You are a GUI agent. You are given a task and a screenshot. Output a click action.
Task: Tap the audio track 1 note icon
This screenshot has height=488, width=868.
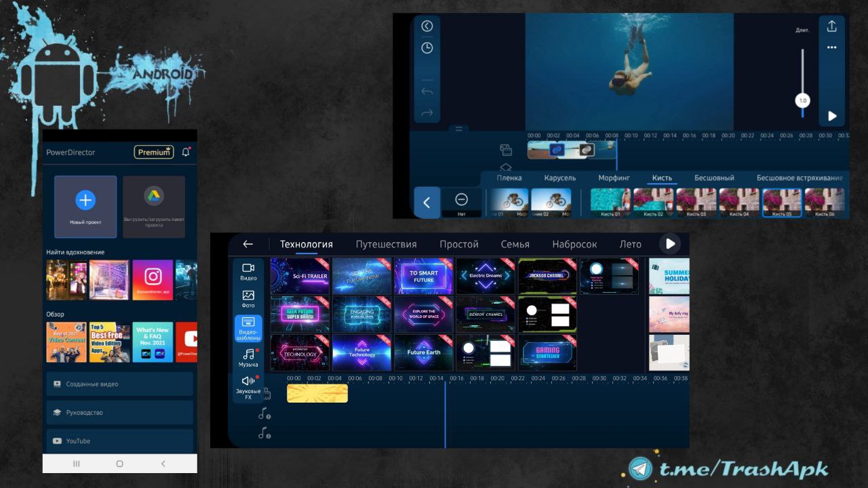264,413
